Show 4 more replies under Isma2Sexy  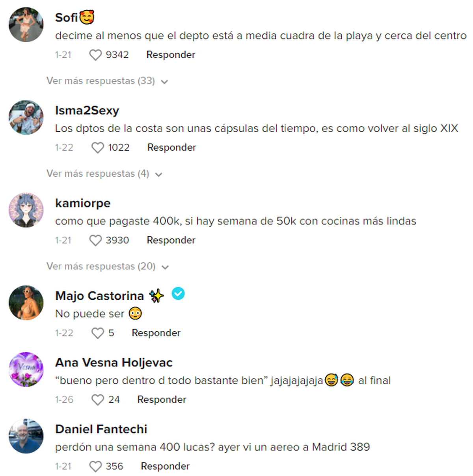click(x=104, y=174)
